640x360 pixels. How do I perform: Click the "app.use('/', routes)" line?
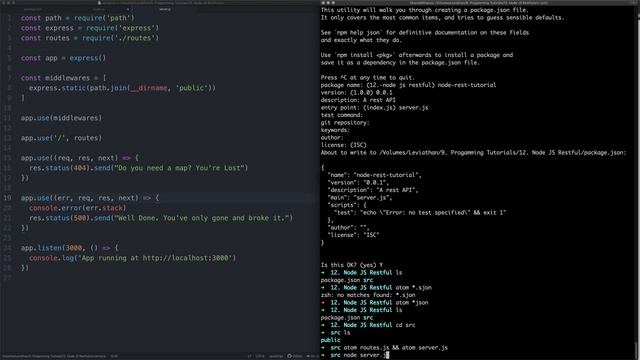pos(61,138)
